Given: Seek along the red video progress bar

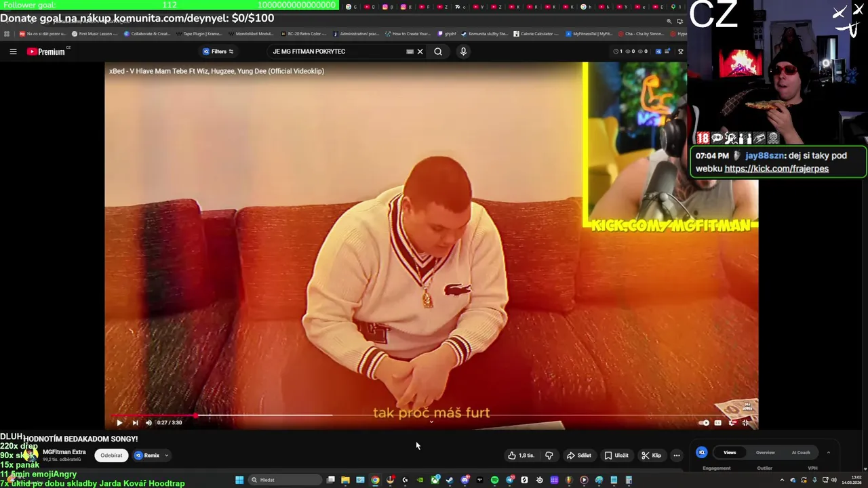Looking at the screenshot, I should click(154, 415).
